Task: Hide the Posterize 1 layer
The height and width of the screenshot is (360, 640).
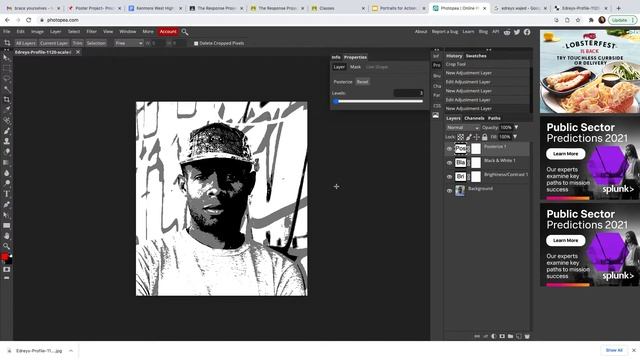Action: [449, 149]
